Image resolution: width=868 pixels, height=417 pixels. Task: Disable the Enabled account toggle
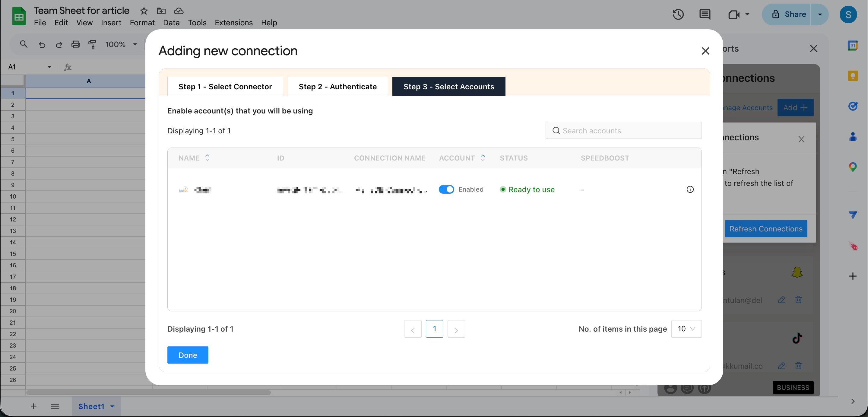tap(446, 189)
